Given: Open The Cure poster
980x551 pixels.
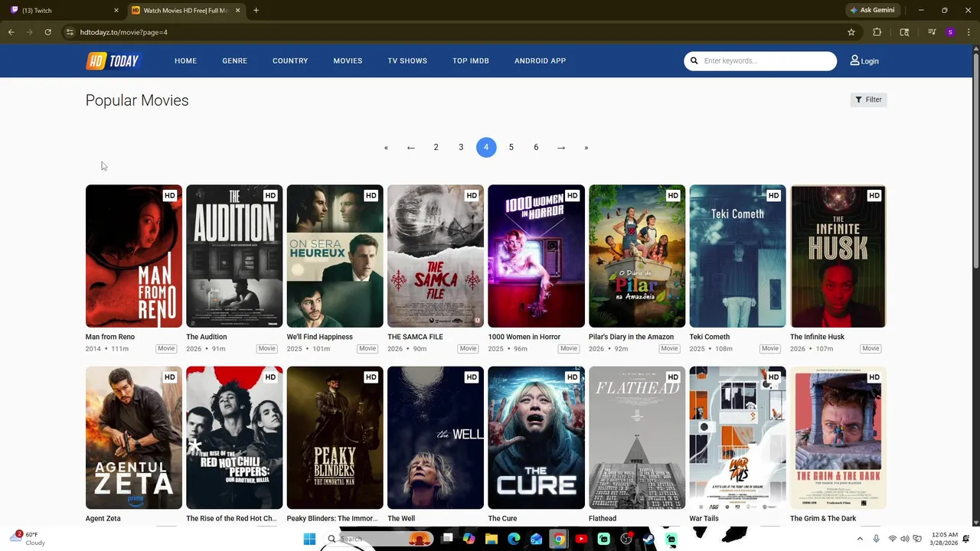Looking at the screenshot, I should [x=536, y=438].
